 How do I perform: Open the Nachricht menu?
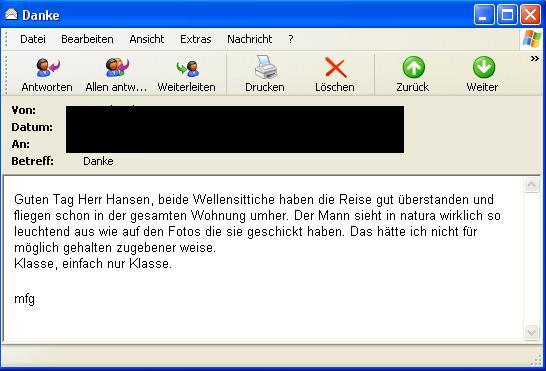250,39
